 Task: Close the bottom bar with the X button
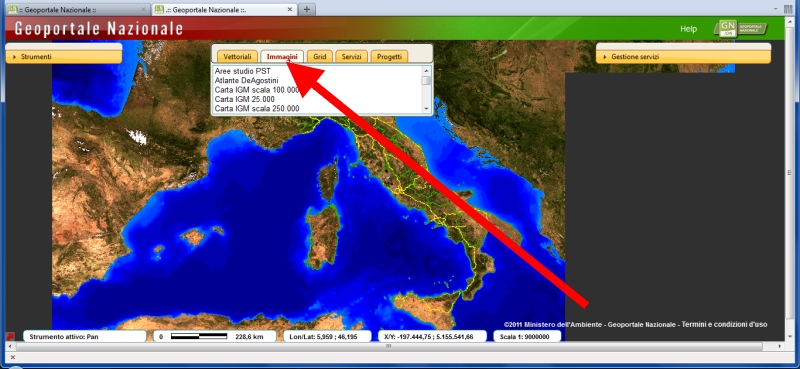click(13, 357)
